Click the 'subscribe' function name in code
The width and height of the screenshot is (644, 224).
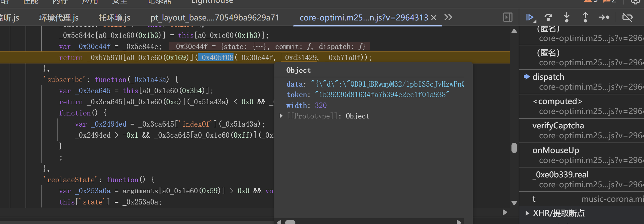click(x=64, y=80)
